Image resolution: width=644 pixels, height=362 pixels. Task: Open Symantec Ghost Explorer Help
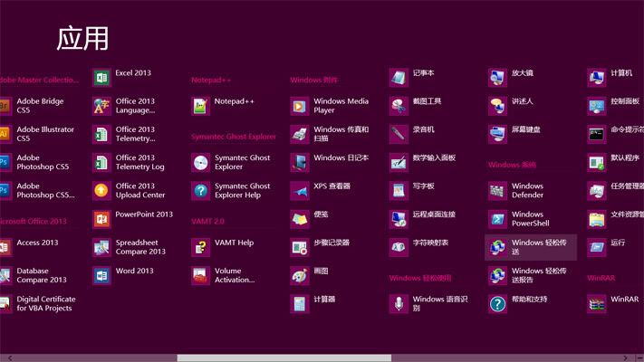click(x=231, y=191)
